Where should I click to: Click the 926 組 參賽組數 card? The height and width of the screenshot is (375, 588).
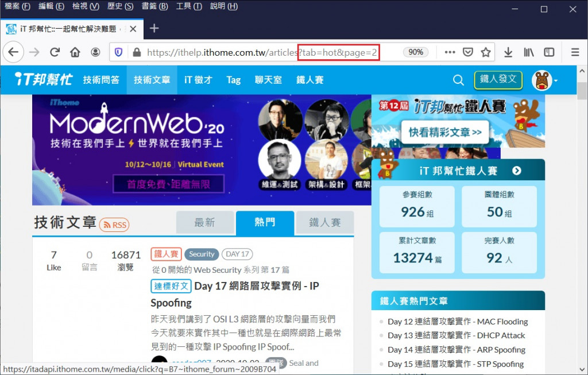[x=417, y=207]
